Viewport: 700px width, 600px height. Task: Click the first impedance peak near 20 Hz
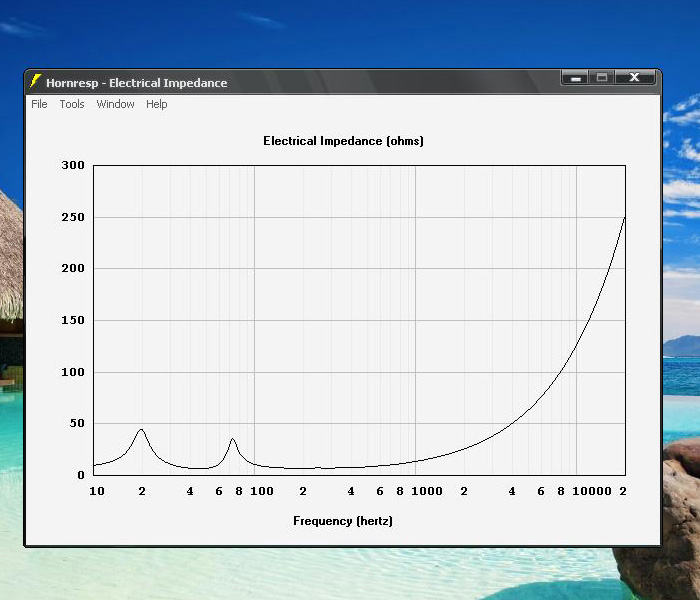(x=141, y=430)
